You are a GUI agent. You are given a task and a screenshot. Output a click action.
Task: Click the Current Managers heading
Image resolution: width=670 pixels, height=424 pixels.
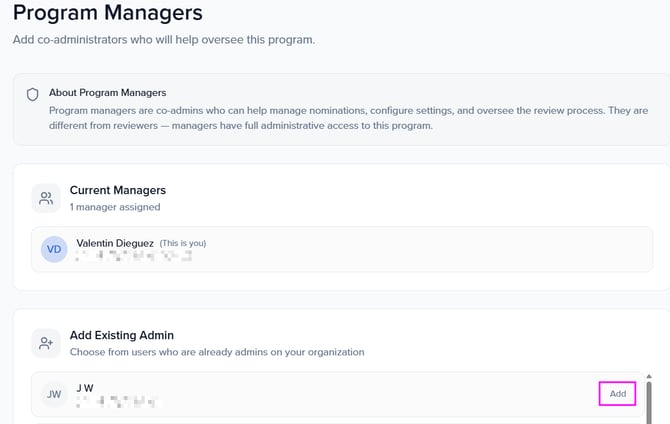[x=118, y=190]
